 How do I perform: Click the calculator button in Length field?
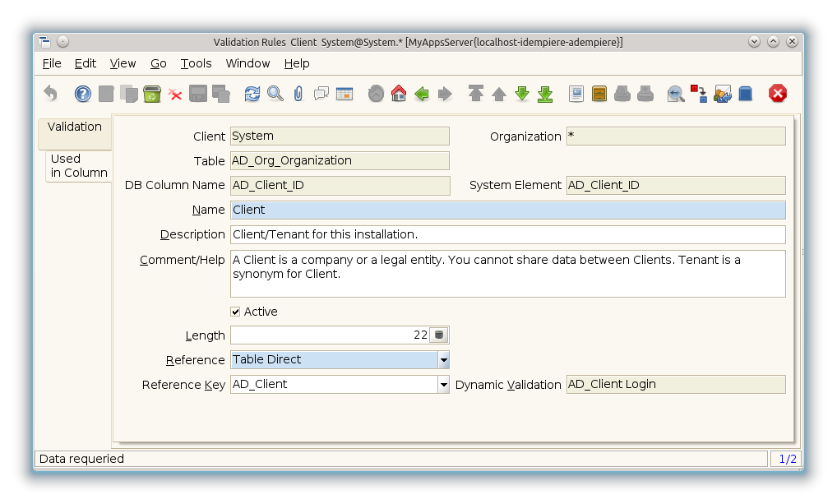[x=439, y=335]
